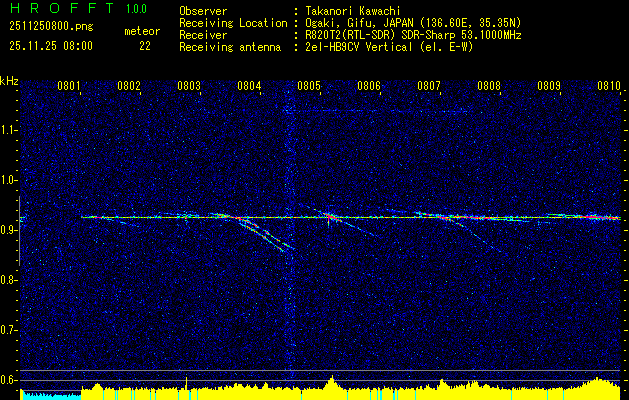
Task: Click time marker 0807
Action: coord(429,85)
